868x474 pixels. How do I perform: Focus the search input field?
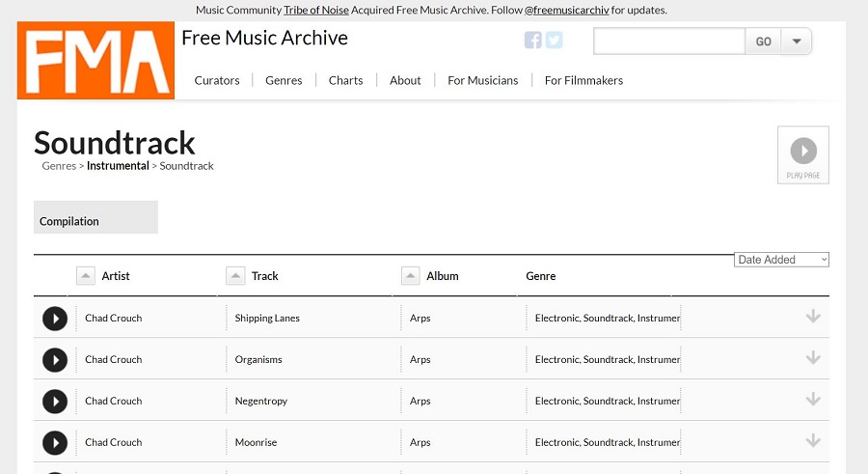669,41
